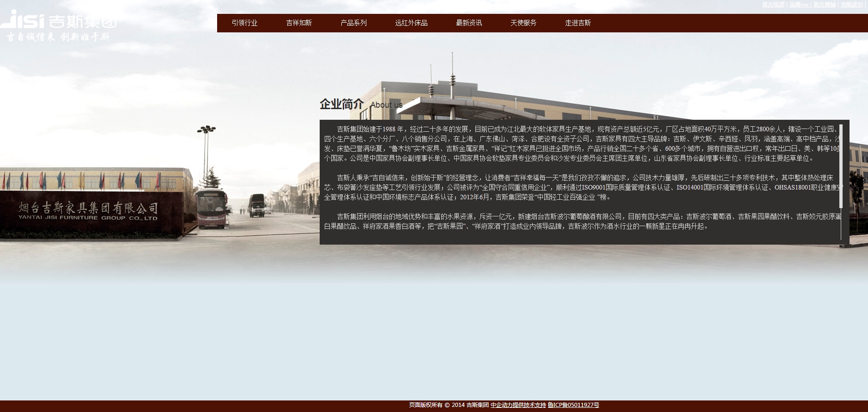Click footer text 页面版权所有 © 2014 吉斯集团
Image resolution: width=868 pixels, height=412 pixels.
point(449,405)
